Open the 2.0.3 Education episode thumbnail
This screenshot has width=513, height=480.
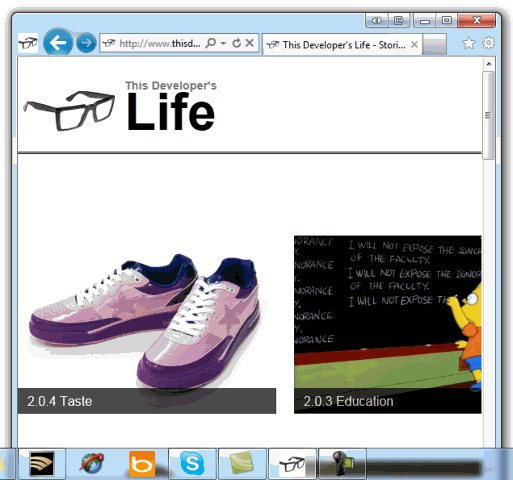pyautogui.click(x=388, y=324)
